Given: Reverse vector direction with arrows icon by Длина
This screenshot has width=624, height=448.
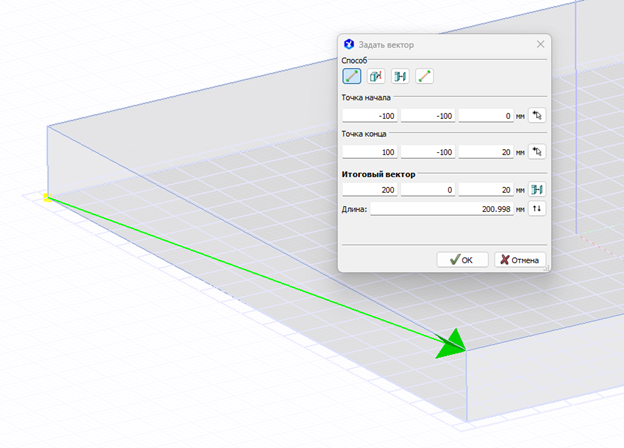Looking at the screenshot, I should coord(537,209).
